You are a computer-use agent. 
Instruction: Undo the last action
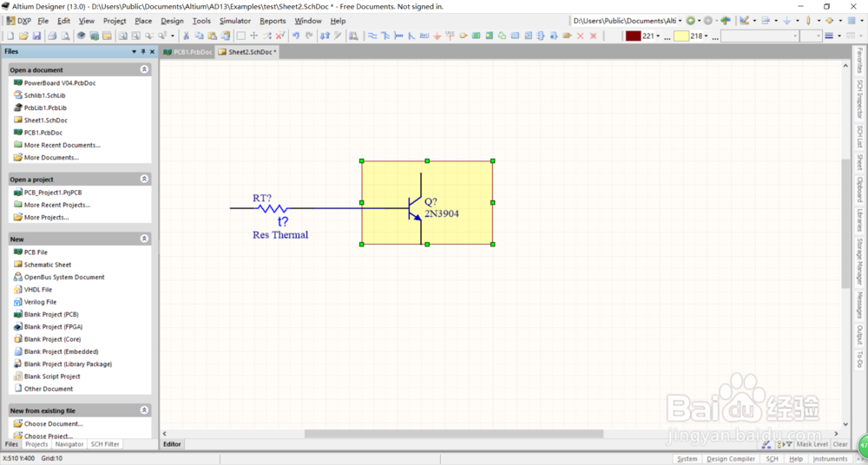pyautogui.click(x=296, y=36)
